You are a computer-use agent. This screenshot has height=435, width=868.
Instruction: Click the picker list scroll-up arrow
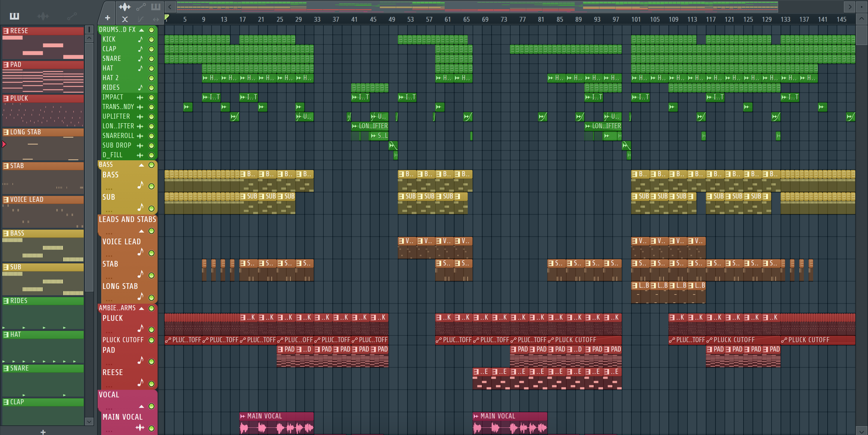89,38
